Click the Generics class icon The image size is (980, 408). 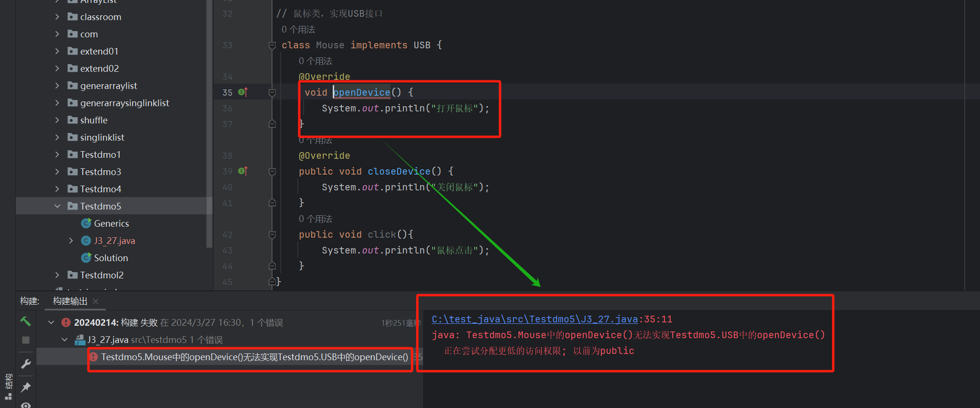click(86, 223)
